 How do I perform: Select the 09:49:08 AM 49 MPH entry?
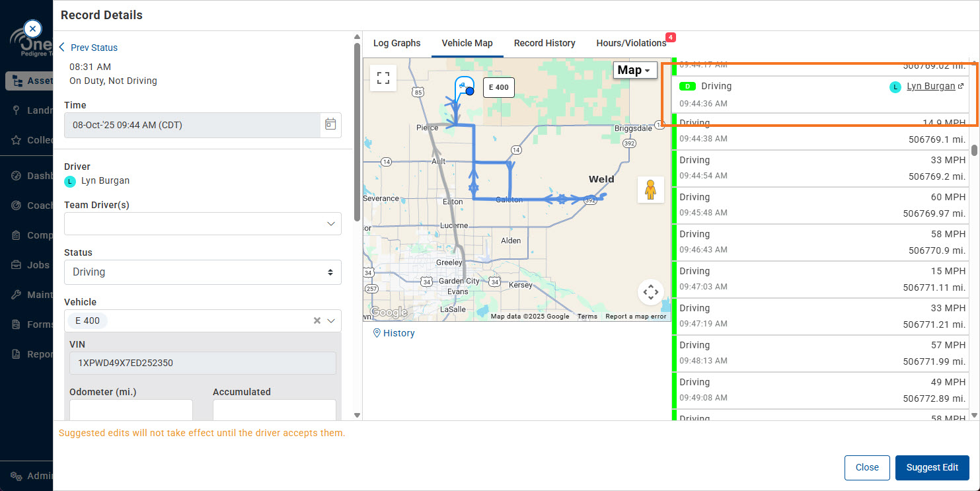pos(821,391)
